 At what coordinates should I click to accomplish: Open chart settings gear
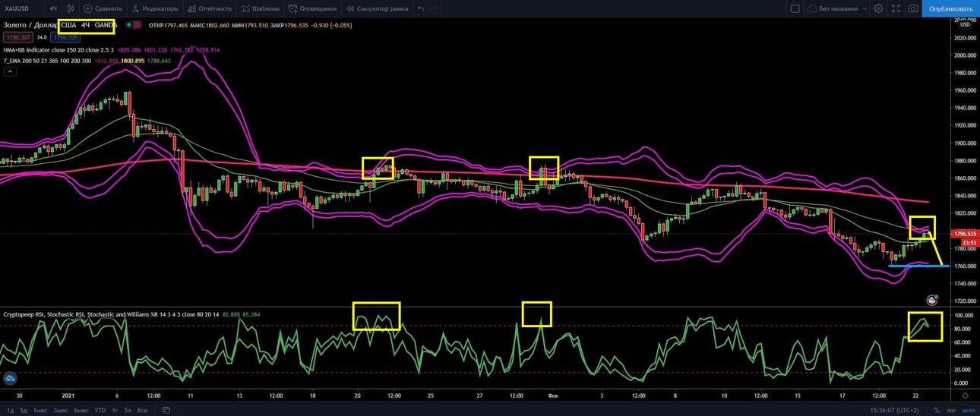click(878, 8)
